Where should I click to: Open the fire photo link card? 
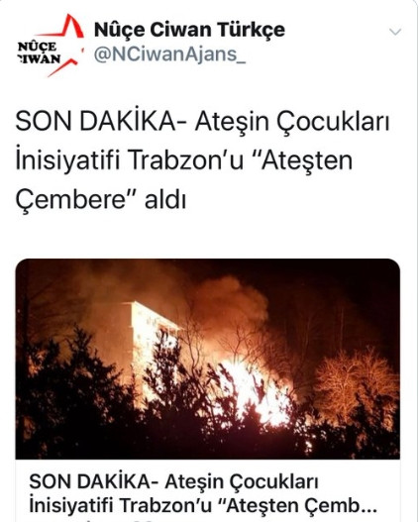(208, 390)
